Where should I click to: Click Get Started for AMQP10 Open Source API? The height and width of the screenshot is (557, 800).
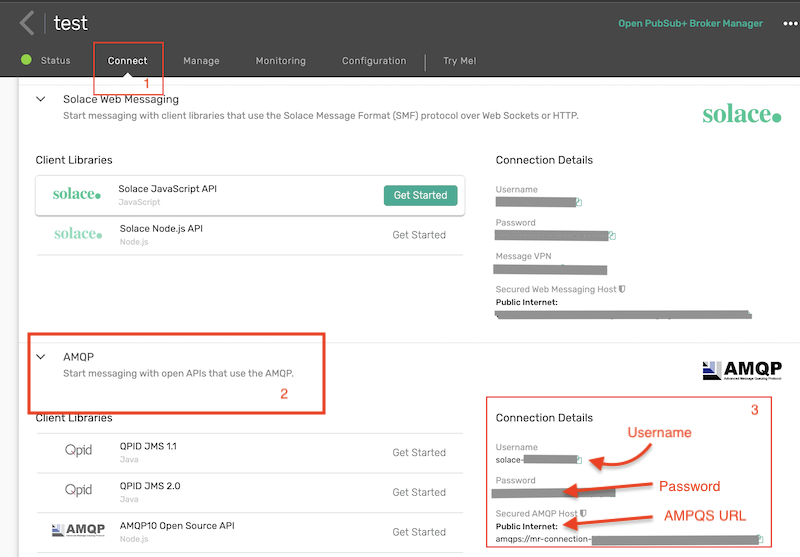point(419,532)
